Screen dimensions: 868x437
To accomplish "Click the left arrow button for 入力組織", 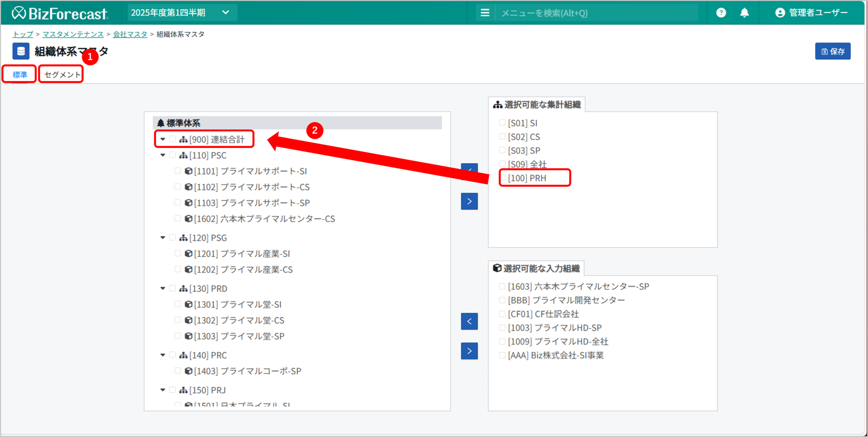I will click(x=469, y=321).
